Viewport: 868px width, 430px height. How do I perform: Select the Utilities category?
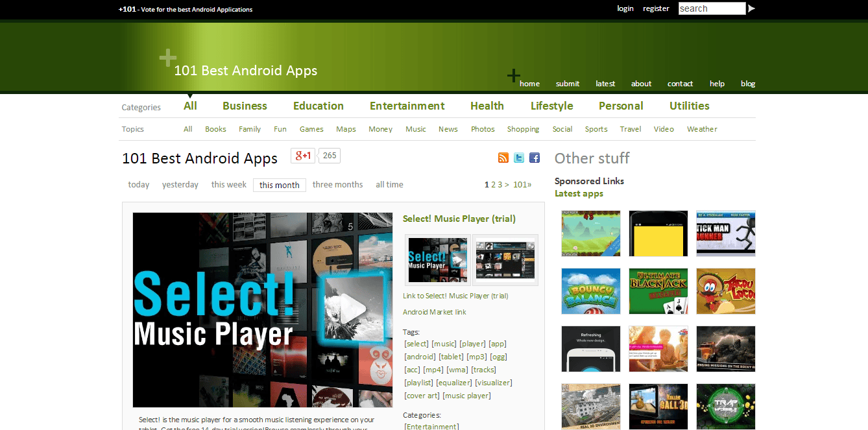coord(690,106)
